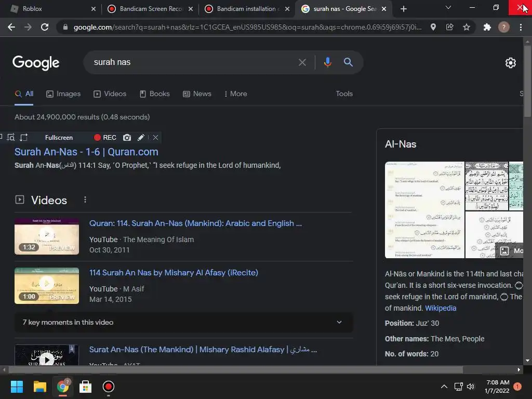Bookmark this page with the star icon
This screenshot has width=532, height=399.
[467, 27]
